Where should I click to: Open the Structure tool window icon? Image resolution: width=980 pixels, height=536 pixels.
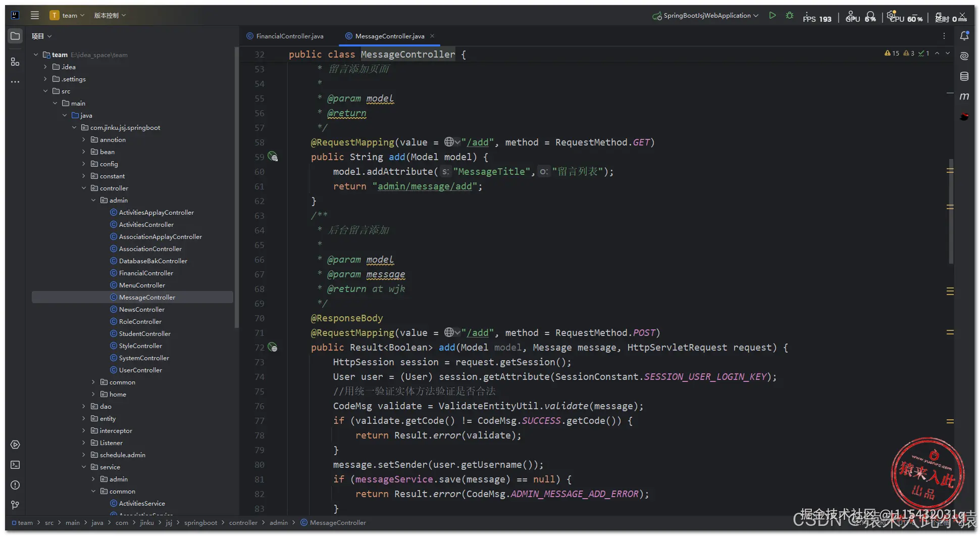[x=15, y=62]
